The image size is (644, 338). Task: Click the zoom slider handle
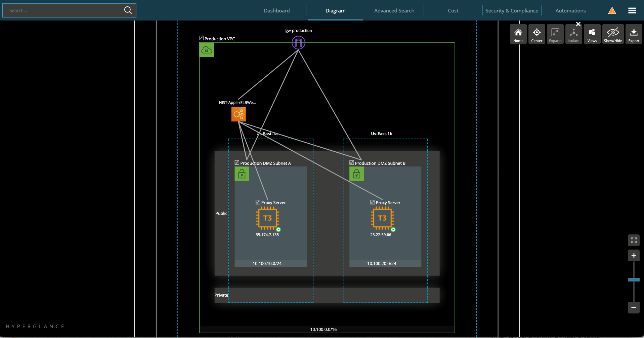634,280
